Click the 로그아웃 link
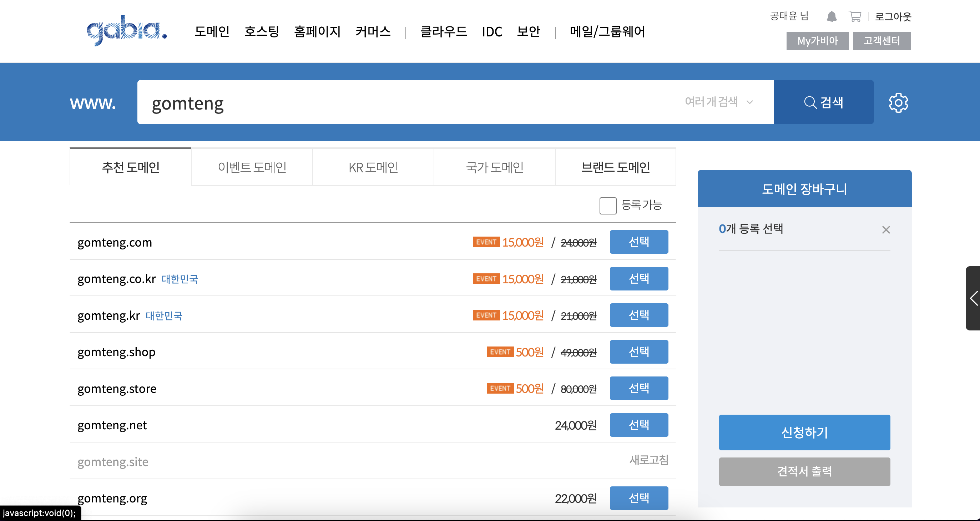 tap(893, 16)
